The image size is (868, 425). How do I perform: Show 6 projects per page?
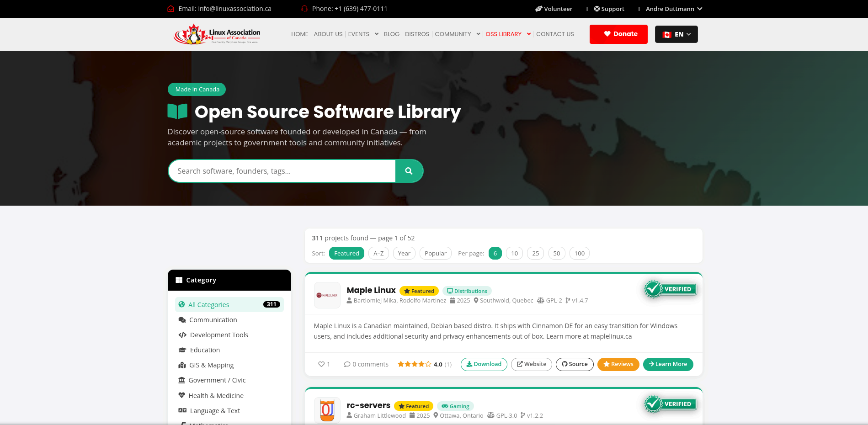click(x=495, y=253)
